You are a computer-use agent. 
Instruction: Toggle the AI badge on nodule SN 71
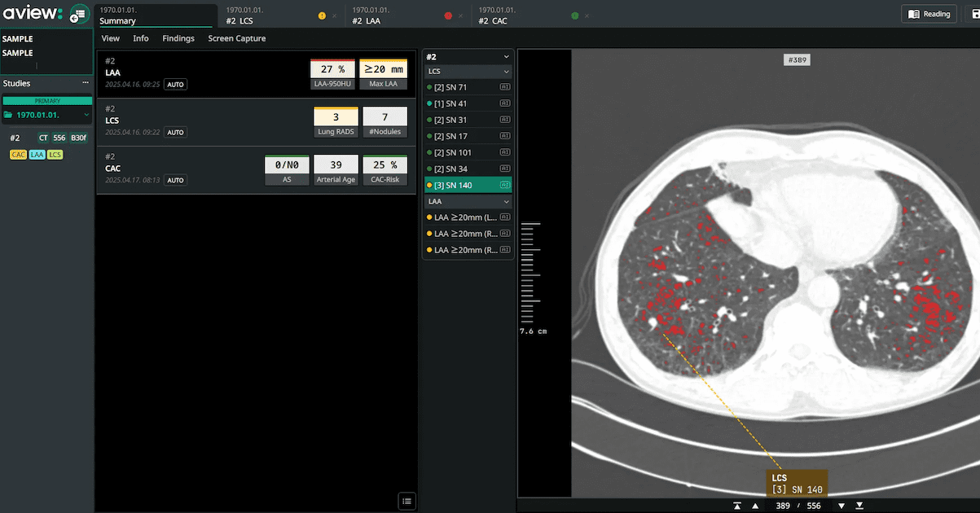tap(505, 87)
